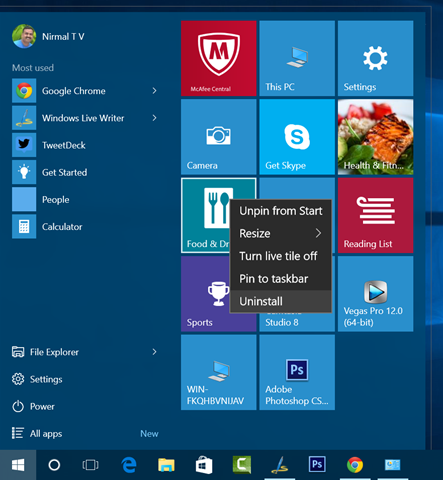Open the WIN-FKQHBVNIJAV computer tile
Viewport: 443px width, 480px height.
pos(219,372)
